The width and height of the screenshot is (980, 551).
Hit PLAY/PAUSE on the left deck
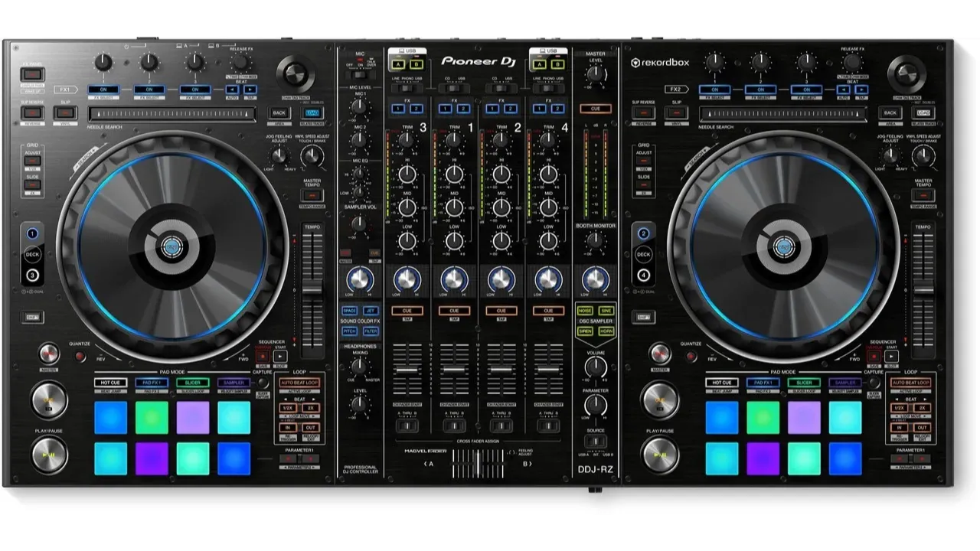point(49,455)
